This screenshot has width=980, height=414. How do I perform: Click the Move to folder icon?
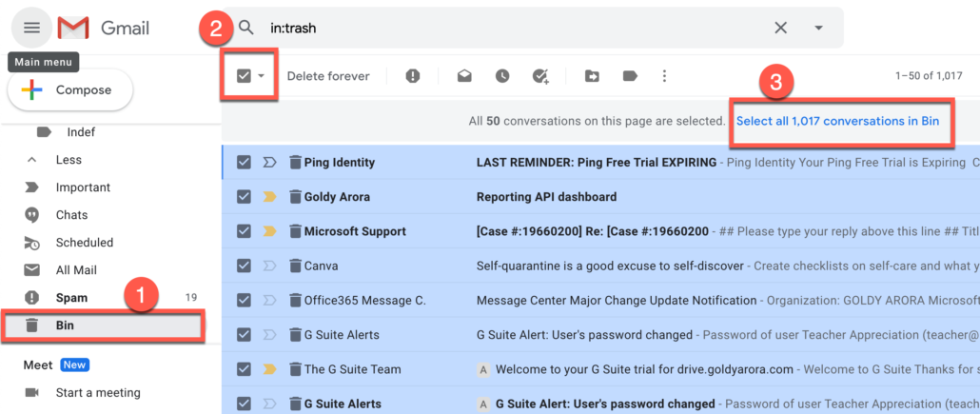point(592,76)
